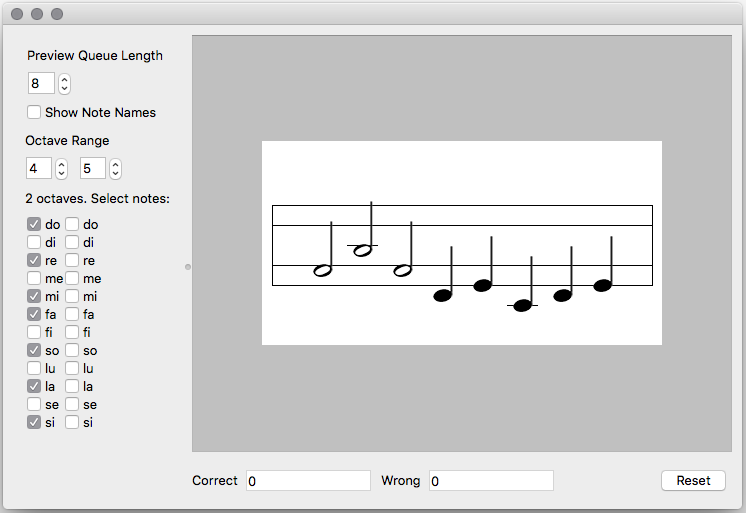Click the Wrong count field
The width and height of the screenshot is (746, 513).
[491, 481]
